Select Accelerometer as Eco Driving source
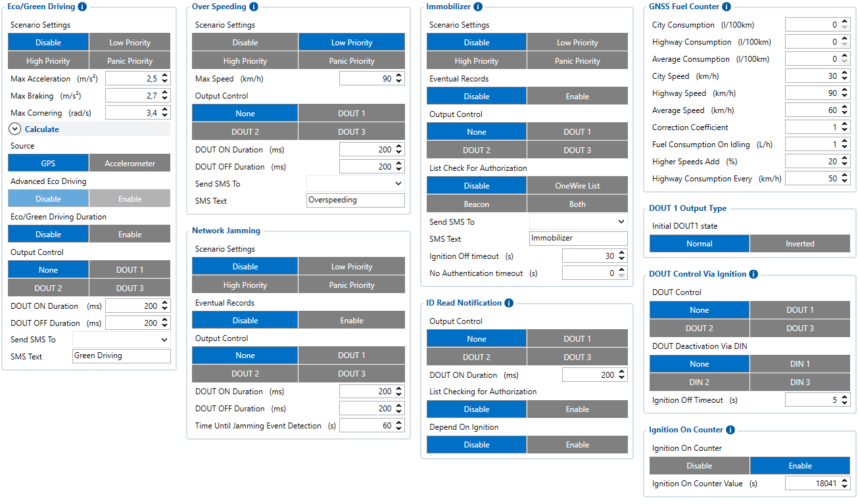This screenshot has width=858, height=504. click(x=130, y=164)
